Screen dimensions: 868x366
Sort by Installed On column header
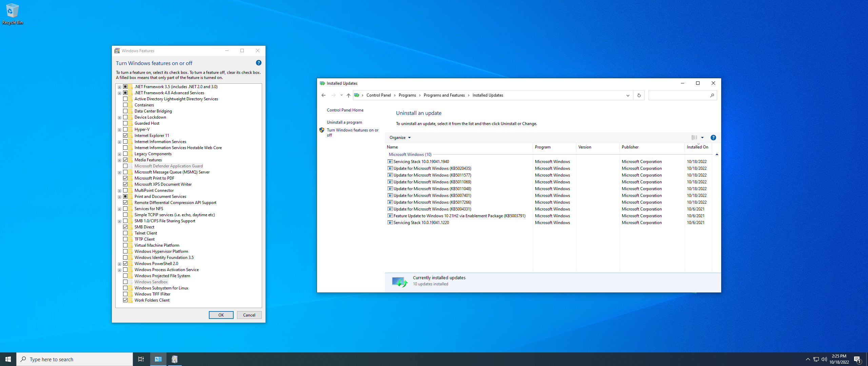698,147
